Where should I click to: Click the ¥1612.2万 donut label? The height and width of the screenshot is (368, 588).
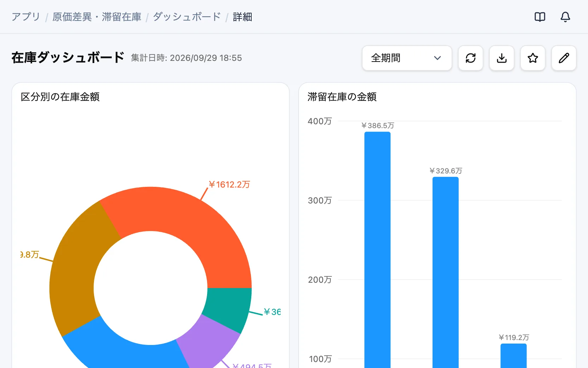(x=229, y=184)
